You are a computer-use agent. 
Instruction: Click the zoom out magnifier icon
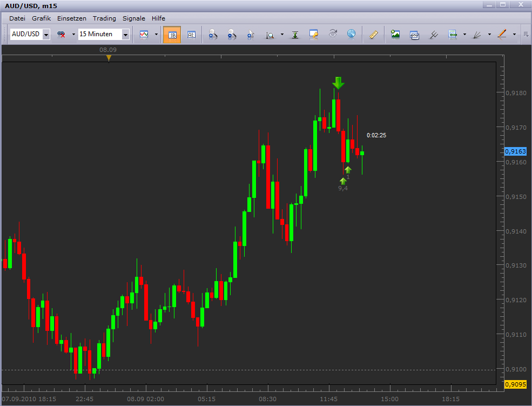tap(232, 34)
